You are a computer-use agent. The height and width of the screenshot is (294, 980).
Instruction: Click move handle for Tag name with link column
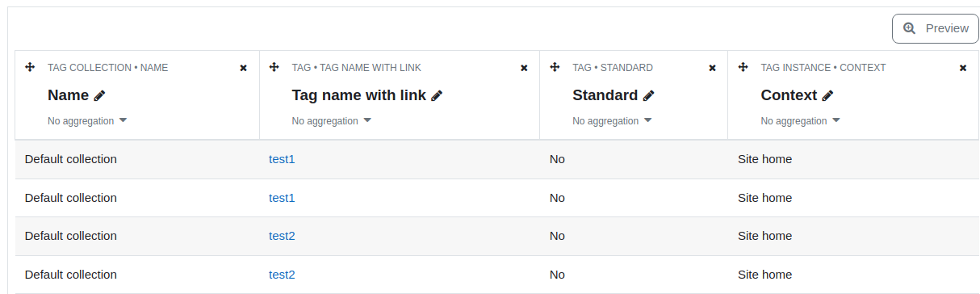(274, 67)
